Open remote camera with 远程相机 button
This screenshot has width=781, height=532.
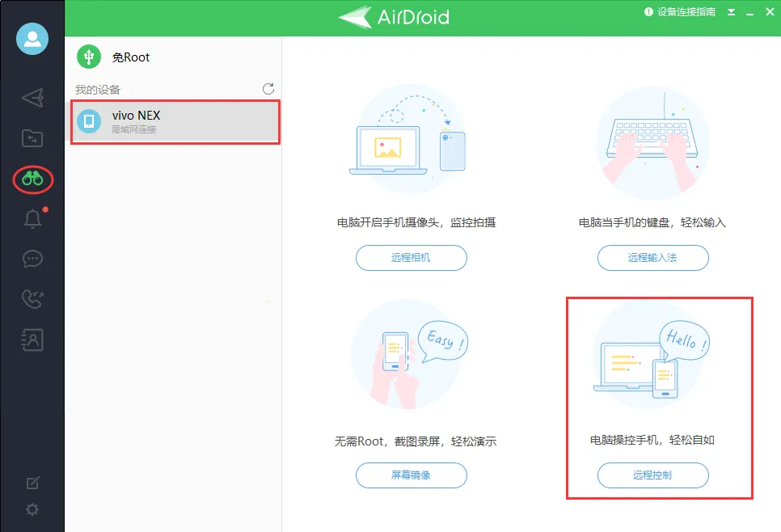(x=411, y=257)
